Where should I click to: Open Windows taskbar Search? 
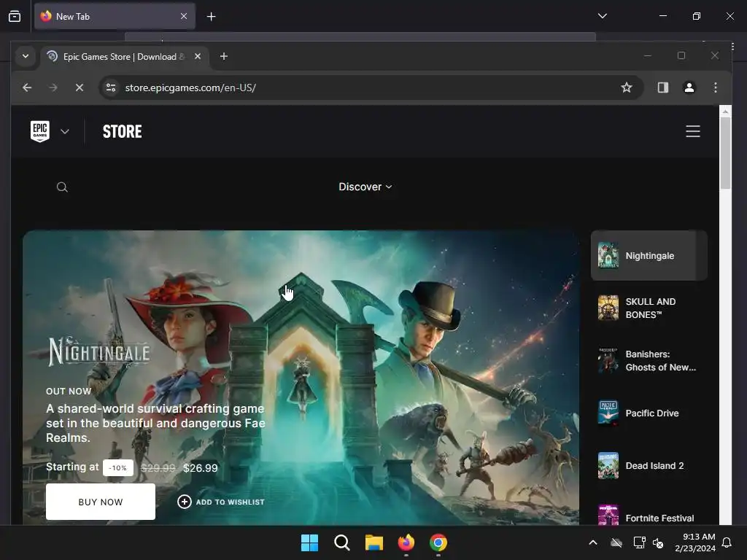[341, 542]
